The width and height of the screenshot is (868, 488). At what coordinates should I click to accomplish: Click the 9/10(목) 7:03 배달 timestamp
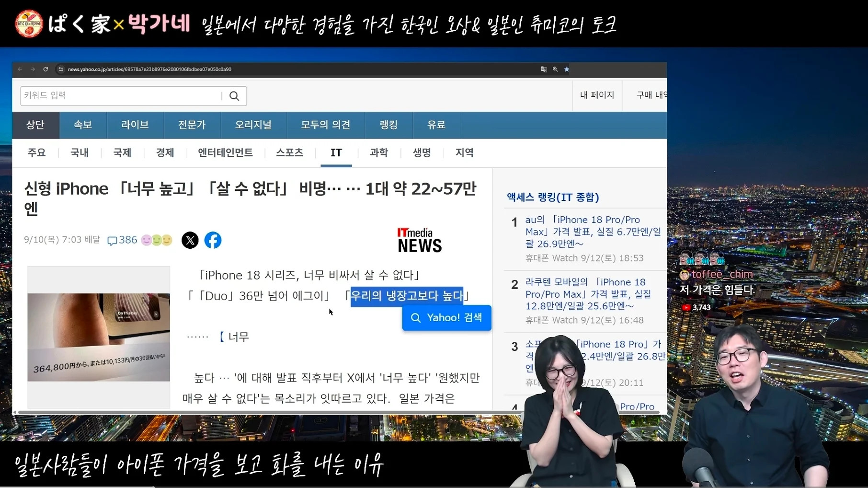62,240
